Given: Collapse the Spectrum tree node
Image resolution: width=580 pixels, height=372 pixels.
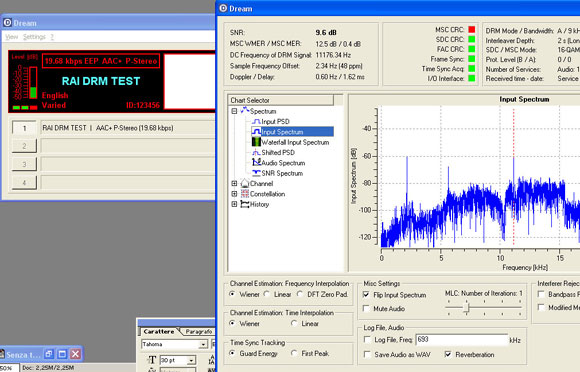Looking at the screenshot, I should pyautogui.click(x=234, y=111).
